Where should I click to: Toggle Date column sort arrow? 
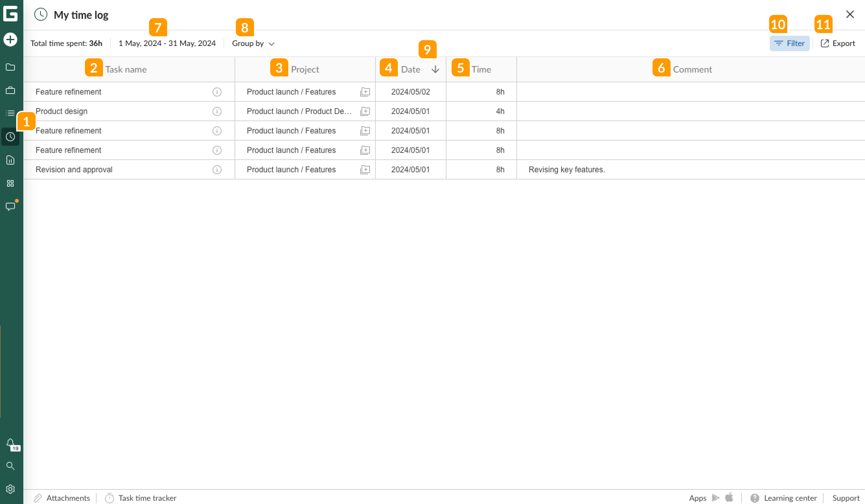tap(435, 70)
